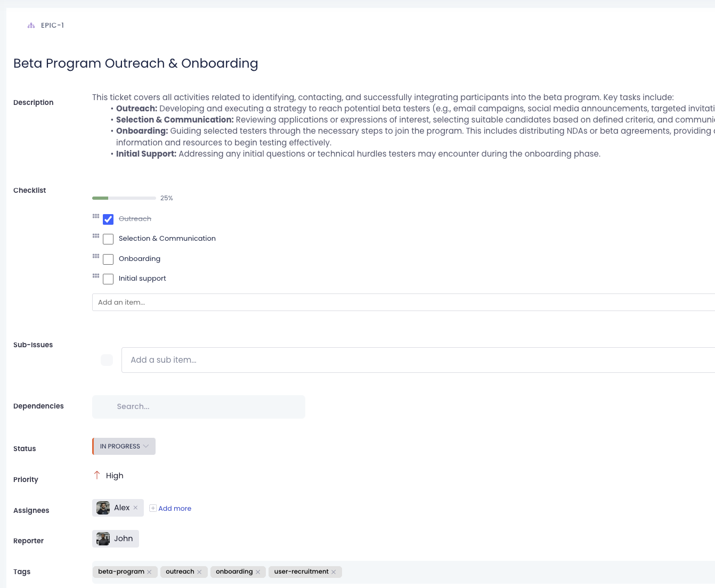Screen dimensions: 715x588
Task: Check the Selection & Communication checkbox
Action: [x=108, y=239]
